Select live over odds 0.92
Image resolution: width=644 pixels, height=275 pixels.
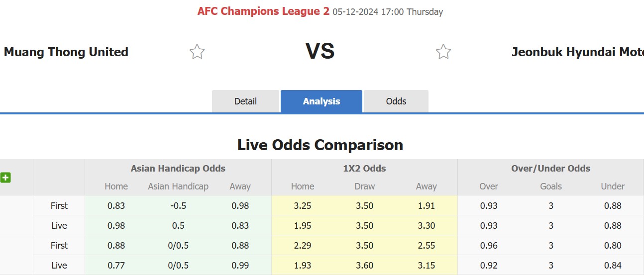tap(489, 265)
